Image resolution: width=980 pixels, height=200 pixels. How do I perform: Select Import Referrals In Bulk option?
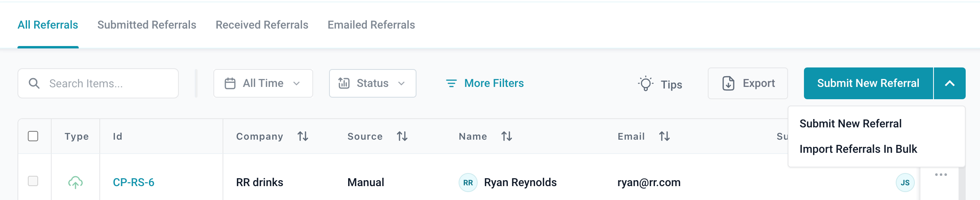point(858,149)
